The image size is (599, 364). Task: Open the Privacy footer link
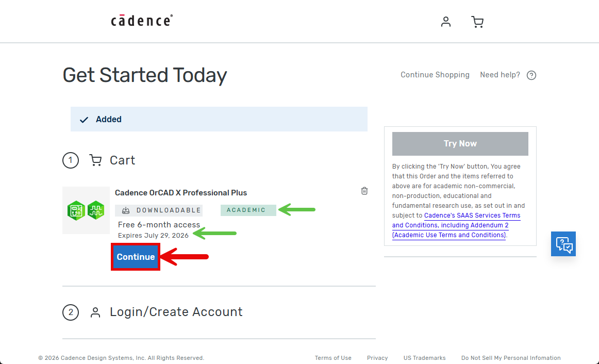[377, 358]
